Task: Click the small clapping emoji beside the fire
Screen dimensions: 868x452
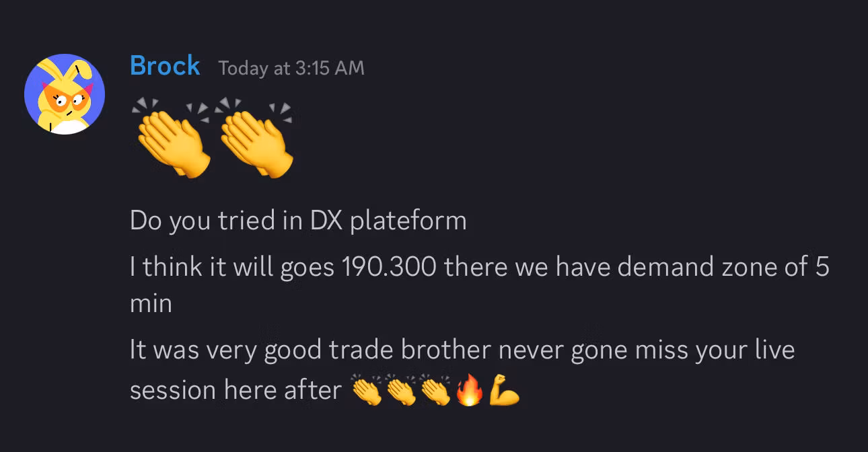Action: click(x=435, y=390)
